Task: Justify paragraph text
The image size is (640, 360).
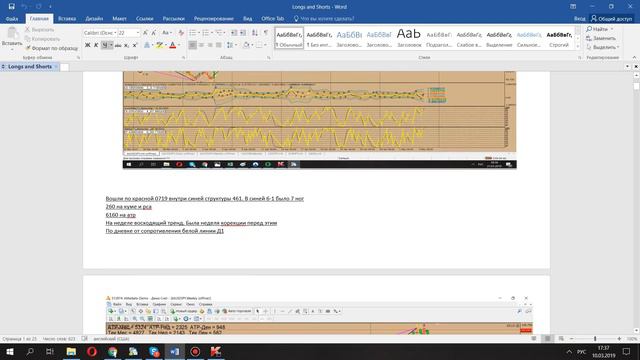Action: pyautogui.click(x=219, y=45)
